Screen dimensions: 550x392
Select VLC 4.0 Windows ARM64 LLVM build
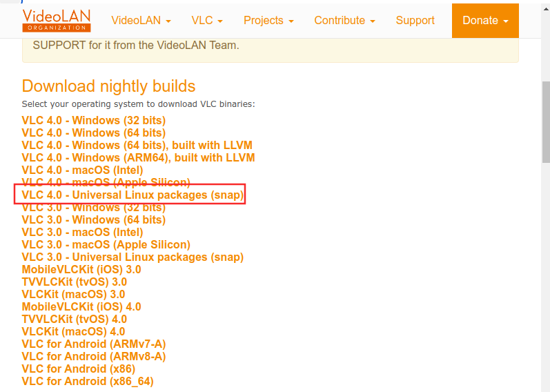click(138, 158)
